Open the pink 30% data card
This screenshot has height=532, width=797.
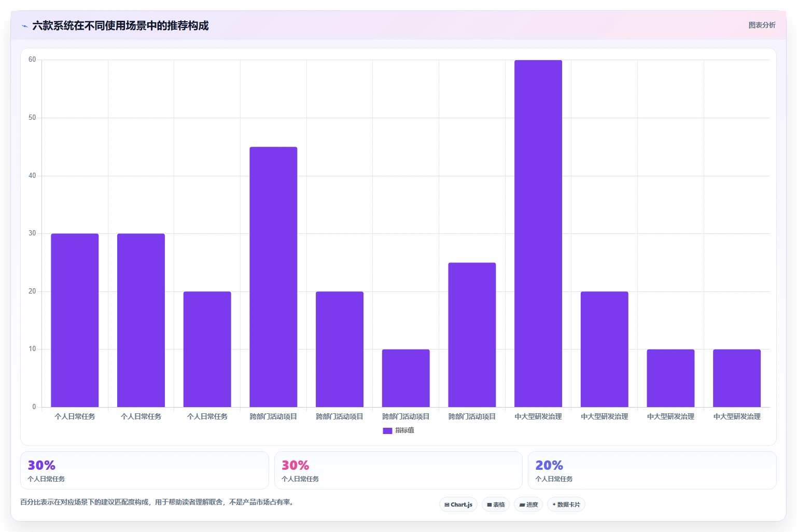pyautogui.click(x=398, y=470)
